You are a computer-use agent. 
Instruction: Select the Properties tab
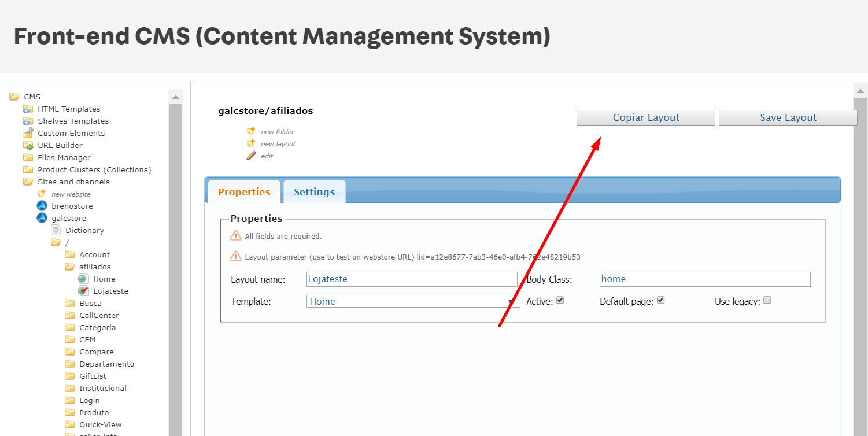pyautogui.click(x=244, y=192)
